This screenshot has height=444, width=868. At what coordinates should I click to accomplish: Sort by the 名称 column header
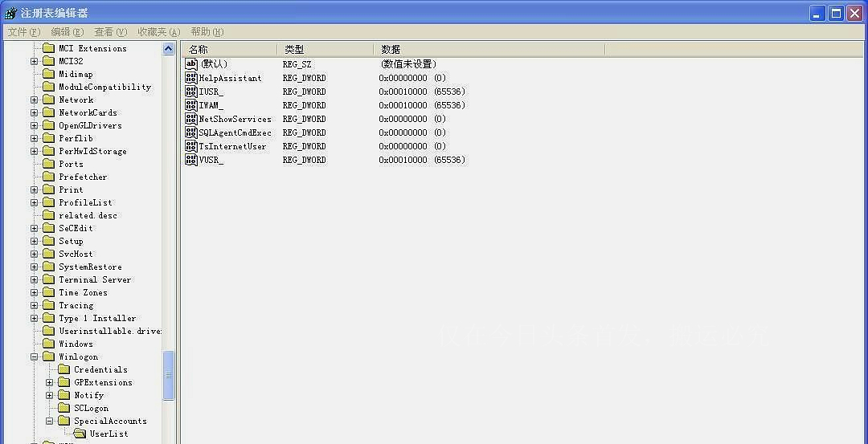(x=229, y=50)
